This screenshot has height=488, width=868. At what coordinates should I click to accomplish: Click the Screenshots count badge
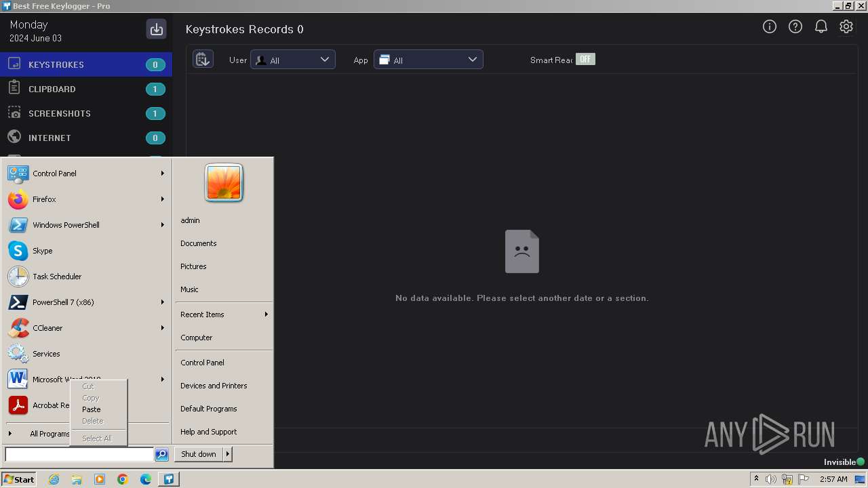(x=155, y=114)
